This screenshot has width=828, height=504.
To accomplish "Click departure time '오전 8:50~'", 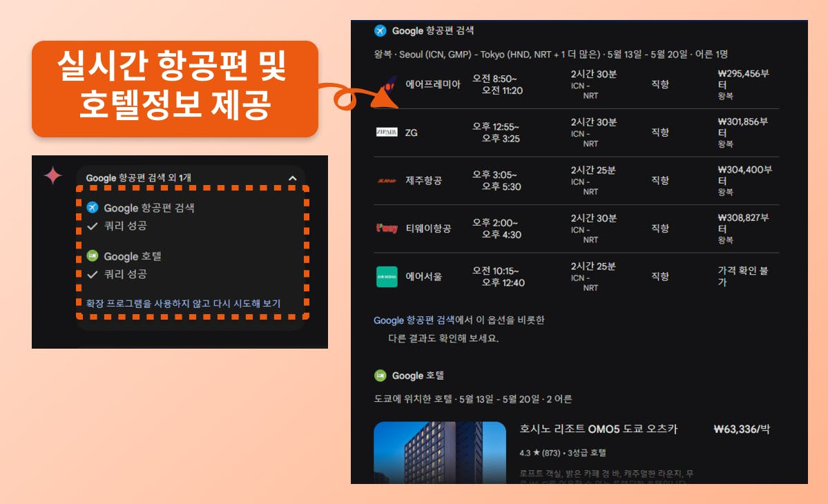I will click(x=494, y=79).
